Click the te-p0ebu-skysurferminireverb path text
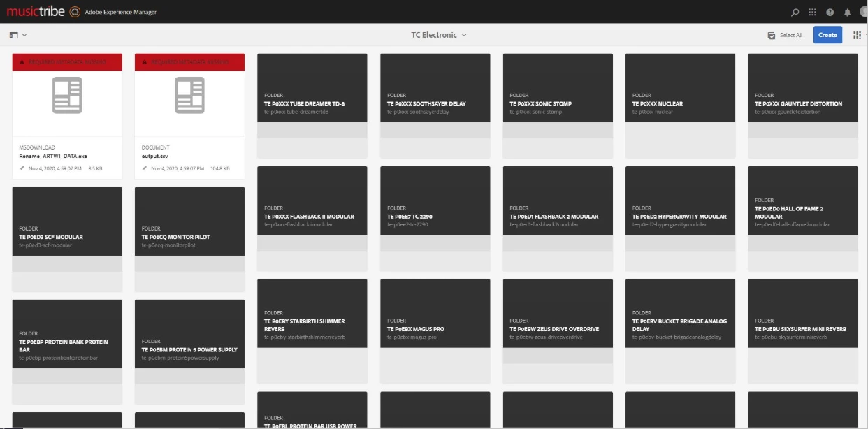Screen dimensions: 868x429 coord(790,337)
